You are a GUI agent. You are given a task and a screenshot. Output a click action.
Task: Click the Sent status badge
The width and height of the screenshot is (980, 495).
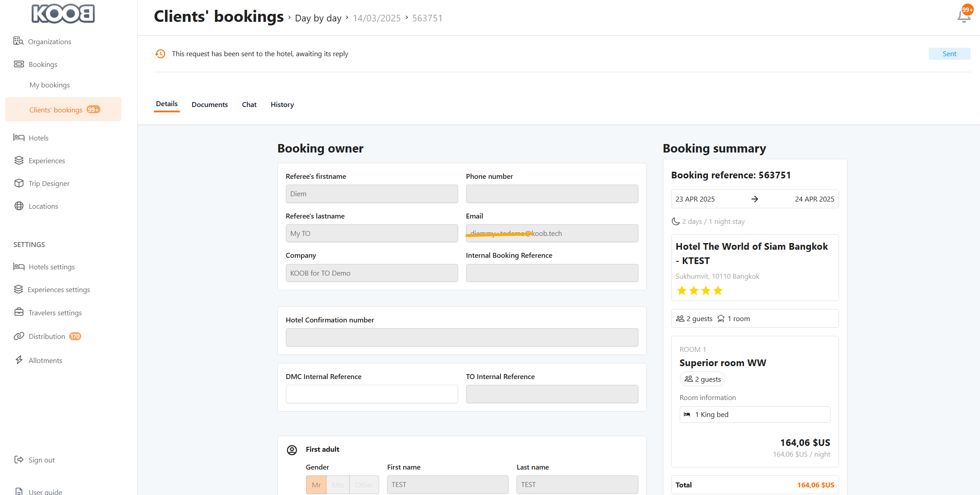click(x=949, y=54)
